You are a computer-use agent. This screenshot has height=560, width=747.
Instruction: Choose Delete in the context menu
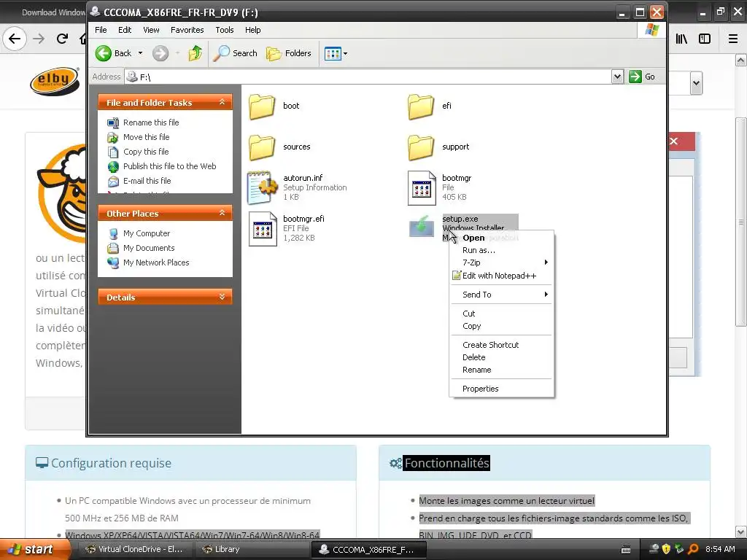pyautogui.click(x=502, y=357)
